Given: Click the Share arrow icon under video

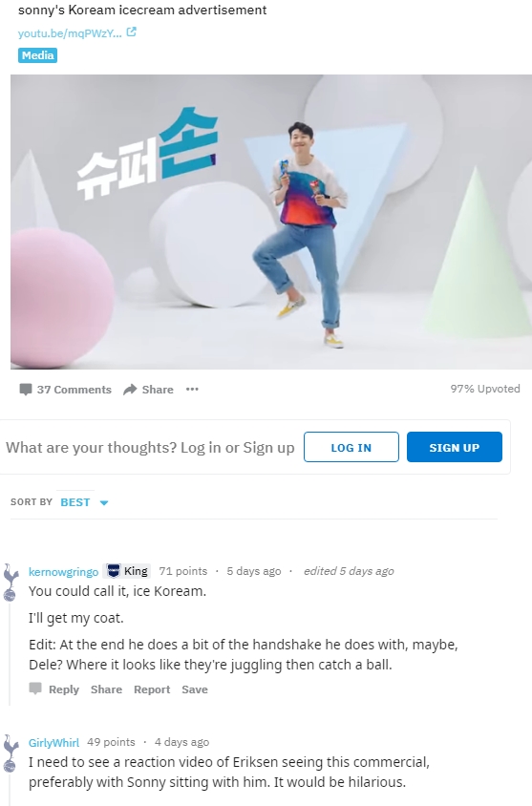Looking at the screenshot, I should click(130, 389).
